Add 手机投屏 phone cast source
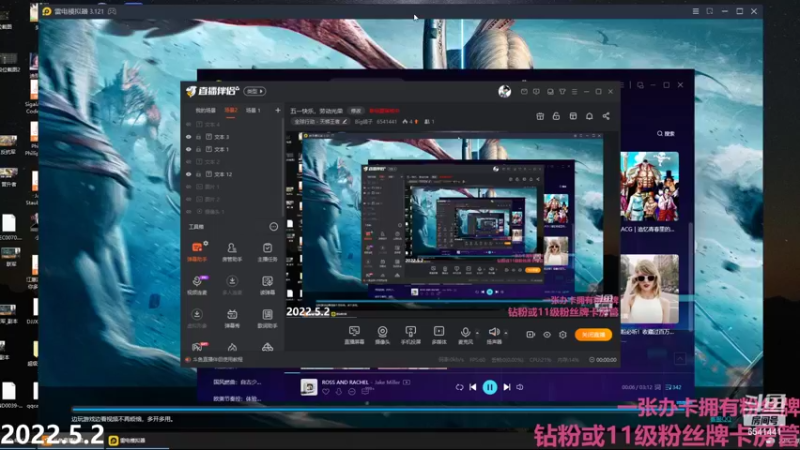The width and height of the screenshot is (800, 450). (x=410, y=335)
